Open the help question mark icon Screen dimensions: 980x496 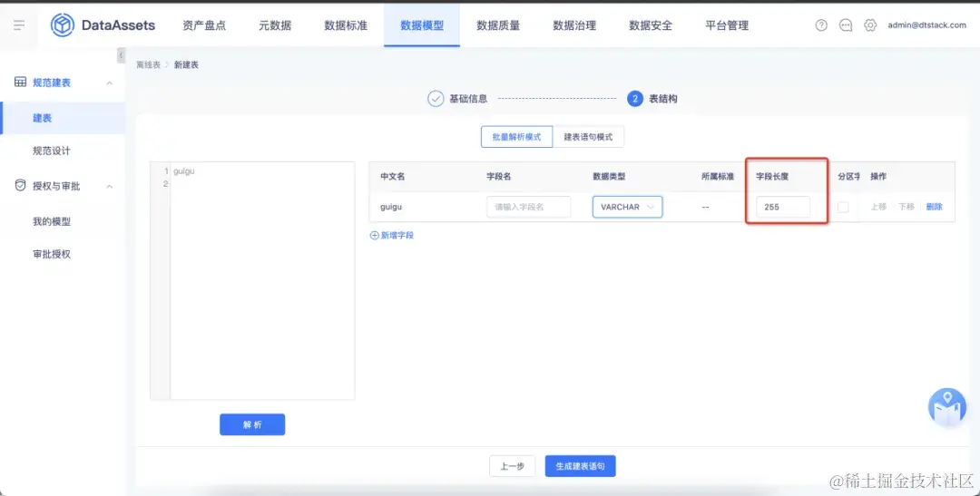(821, 25)
